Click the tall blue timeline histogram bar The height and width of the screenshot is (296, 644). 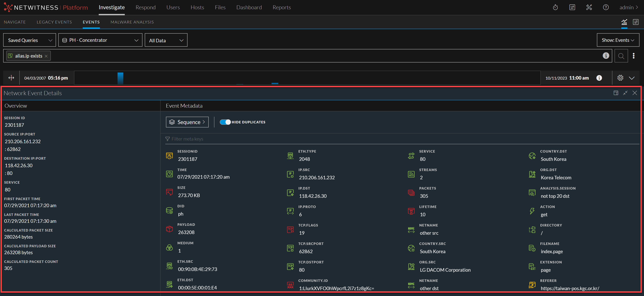120,78
